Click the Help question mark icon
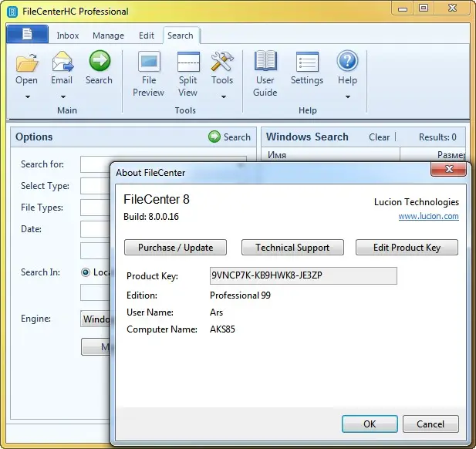 pyautogui.click(x=348, y=61)
